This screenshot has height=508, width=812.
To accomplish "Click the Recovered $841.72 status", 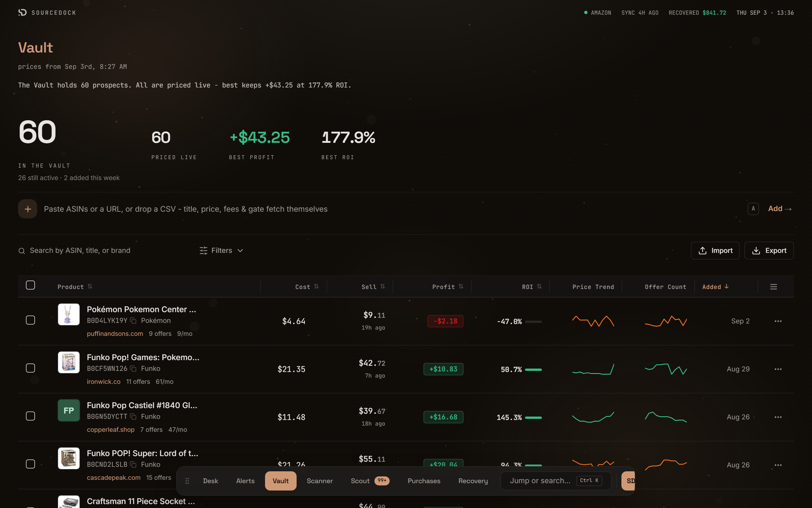I will (x=697, y=13).
